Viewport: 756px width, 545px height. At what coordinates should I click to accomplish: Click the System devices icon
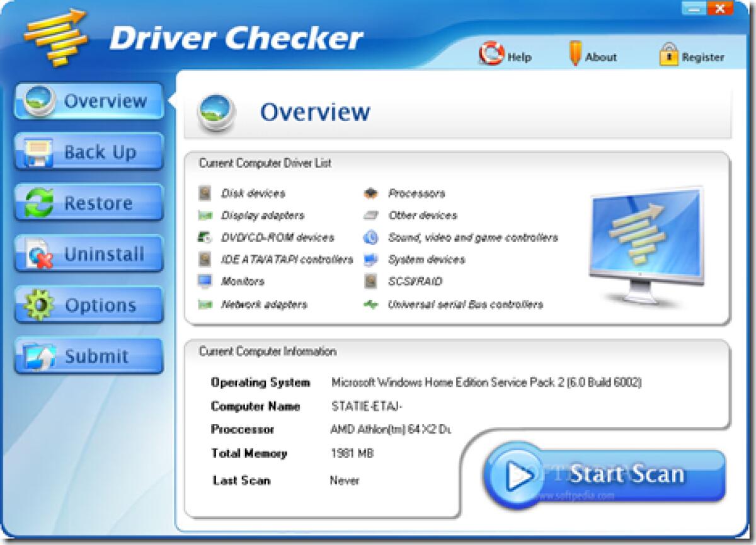point(372,260)
